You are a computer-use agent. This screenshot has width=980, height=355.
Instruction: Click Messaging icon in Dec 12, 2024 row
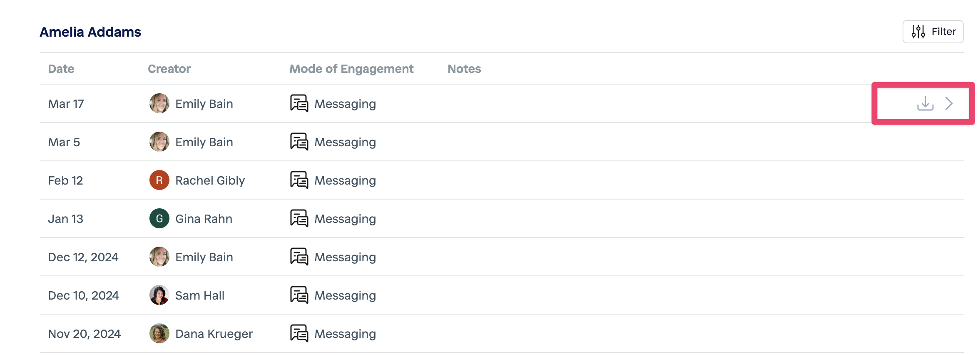tap(299, 257)
